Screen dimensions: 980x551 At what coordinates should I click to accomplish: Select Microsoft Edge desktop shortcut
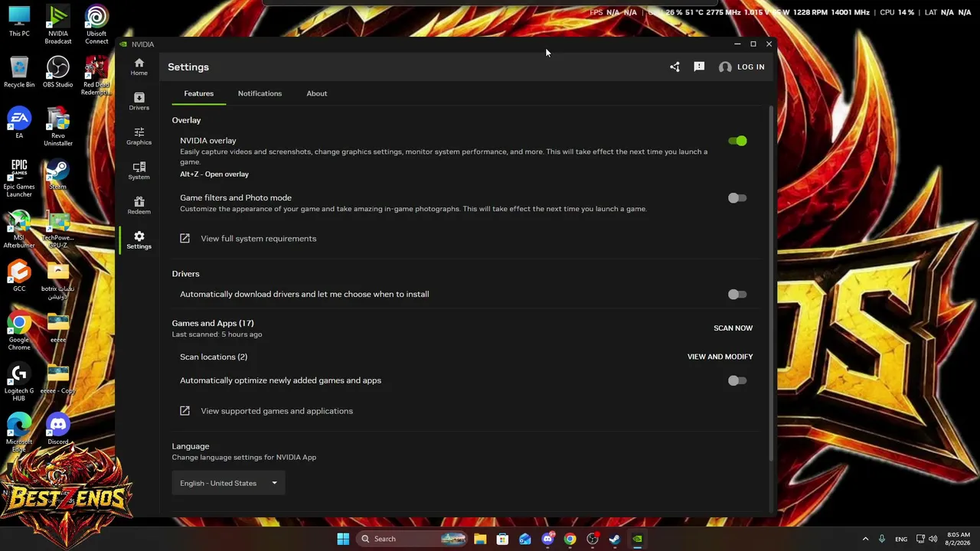pyautogui.click(x=19, y=433)
